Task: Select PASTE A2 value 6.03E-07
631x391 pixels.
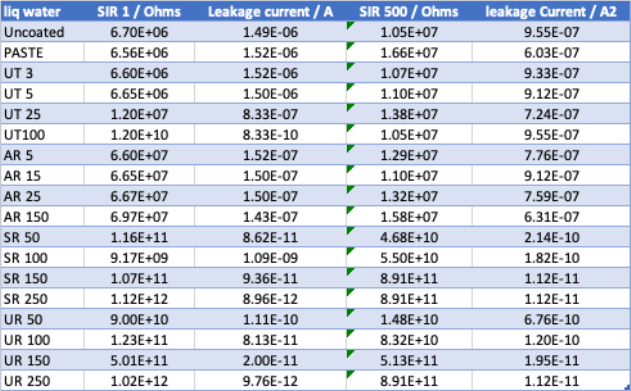Action: [552, 53]
